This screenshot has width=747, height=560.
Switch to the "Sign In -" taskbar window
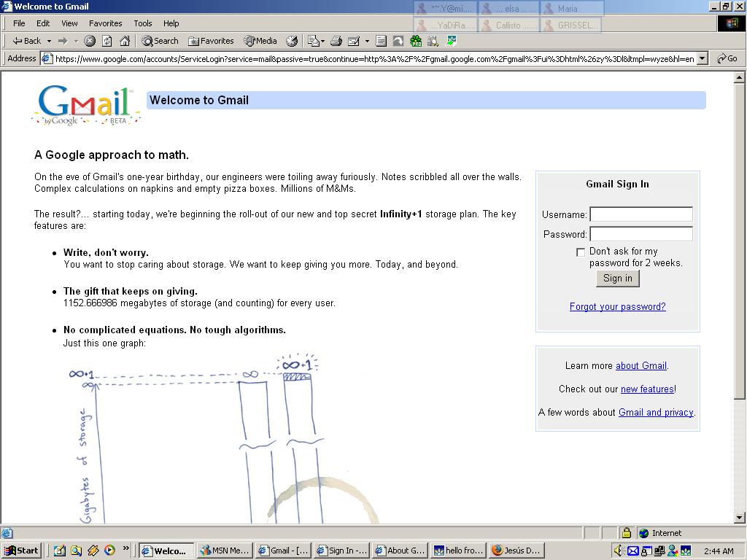coord(341,551)
